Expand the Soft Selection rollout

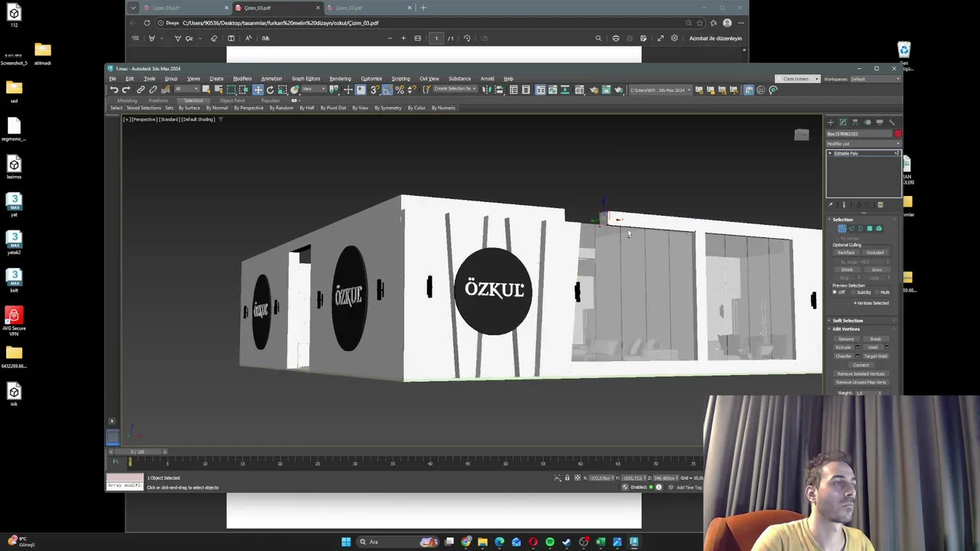[x=848, y=321]
